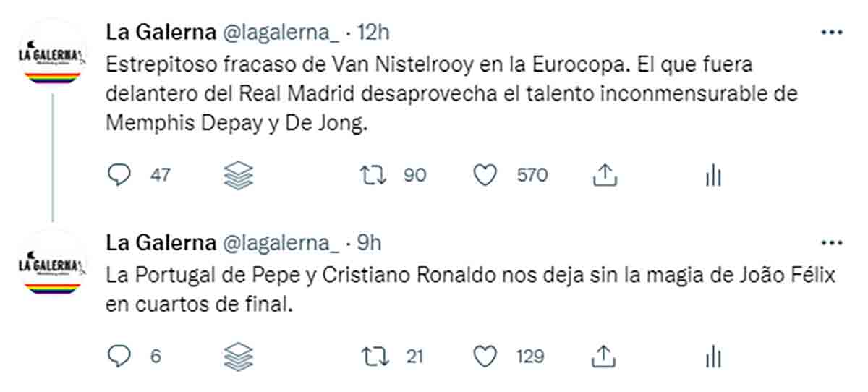The image size is (868, 392).
Task: Share the Van Nistelrooy tweet
Action: pyautogui.click(x=604, y=175)
